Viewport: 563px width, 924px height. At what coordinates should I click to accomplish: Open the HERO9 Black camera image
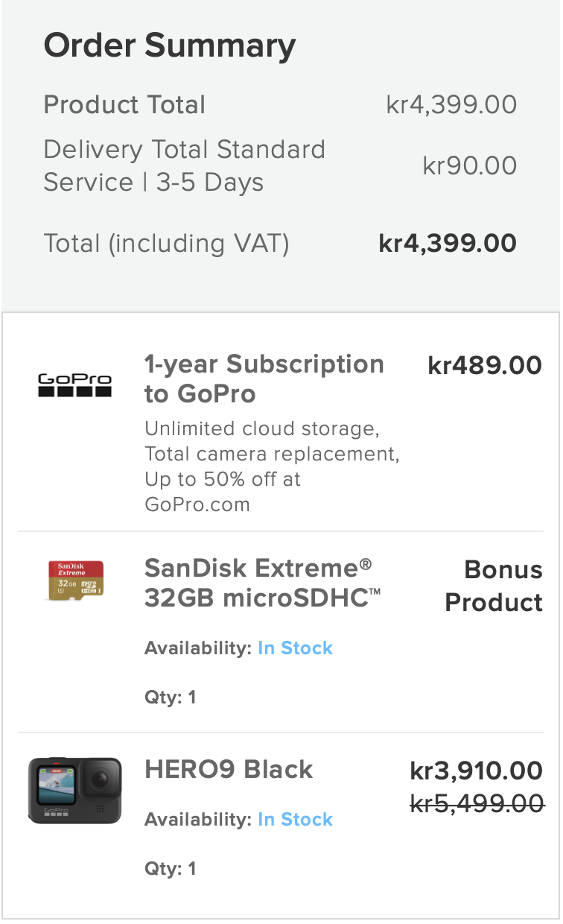[x=74, y=790]
